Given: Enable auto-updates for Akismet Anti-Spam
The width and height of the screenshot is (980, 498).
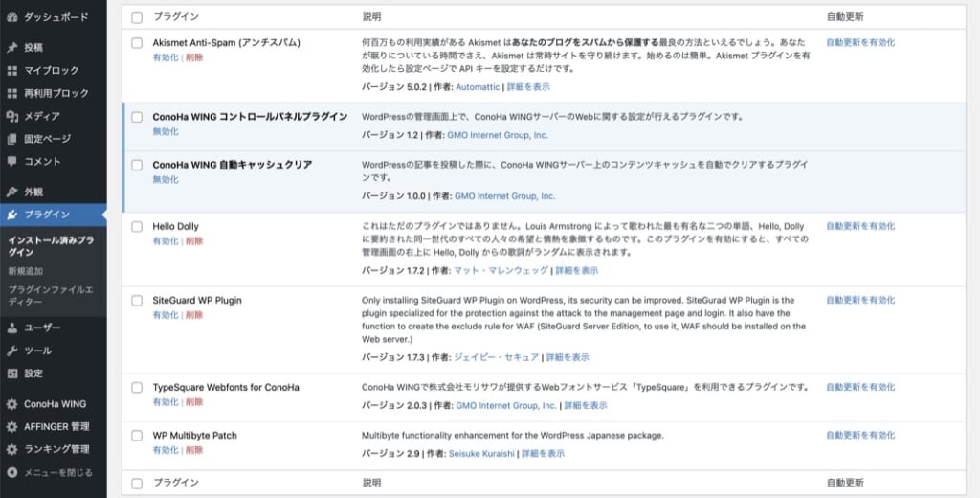Looking at the screenshot, I should 860,42.
